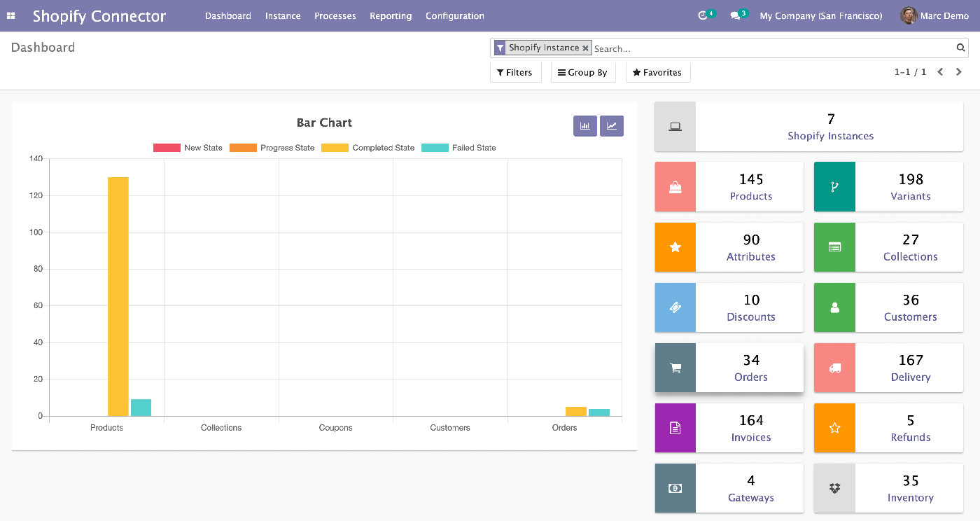Viewport: 980px width, 521px height.
Task: Open the Reporting menu
Action: click(x=391, y=15)
